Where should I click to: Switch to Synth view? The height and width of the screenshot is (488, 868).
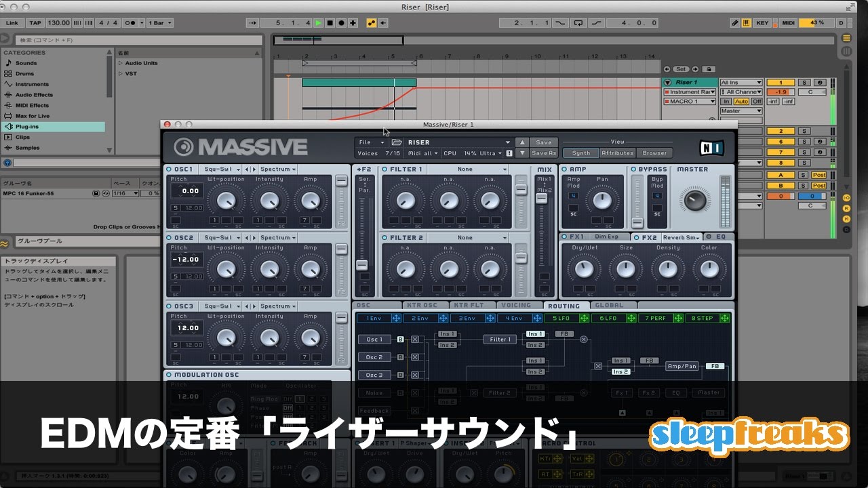(x=581, y=152)
